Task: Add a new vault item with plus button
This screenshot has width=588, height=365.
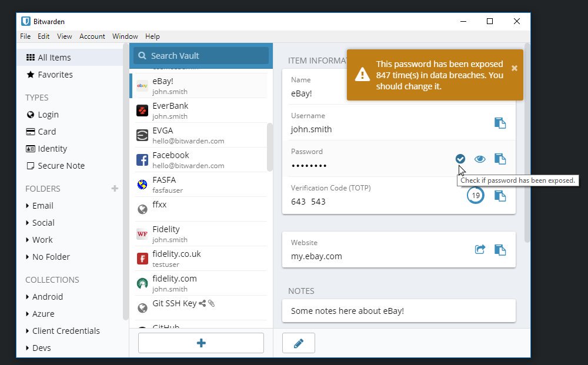Action: coord(201,343)
